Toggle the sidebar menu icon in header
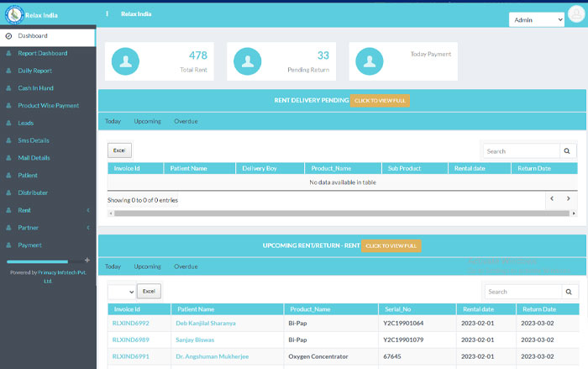The image size is (588, 369). pos(107,14)
